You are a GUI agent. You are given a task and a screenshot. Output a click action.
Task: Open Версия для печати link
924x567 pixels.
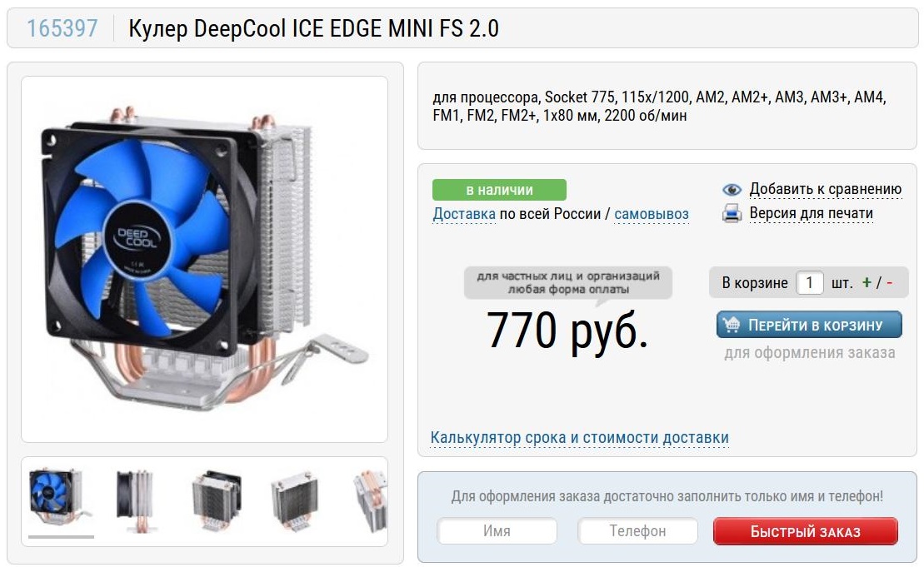point(812,213)
